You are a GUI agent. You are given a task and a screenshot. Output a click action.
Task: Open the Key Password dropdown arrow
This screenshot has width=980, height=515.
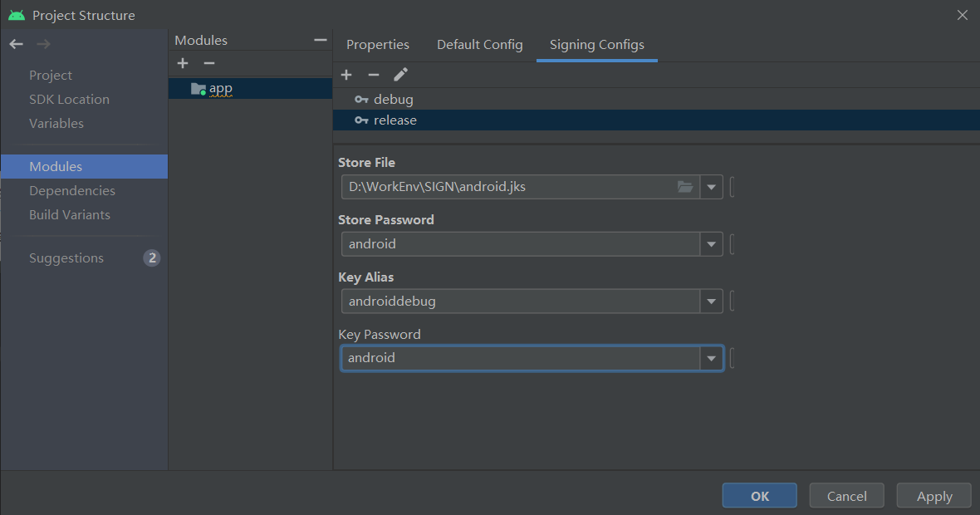[711, 358]
